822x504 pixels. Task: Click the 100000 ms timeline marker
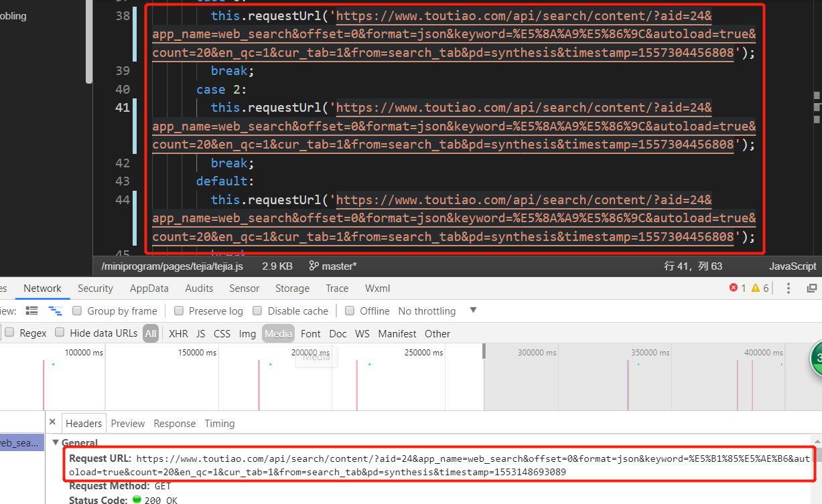(x=84, y=352)
